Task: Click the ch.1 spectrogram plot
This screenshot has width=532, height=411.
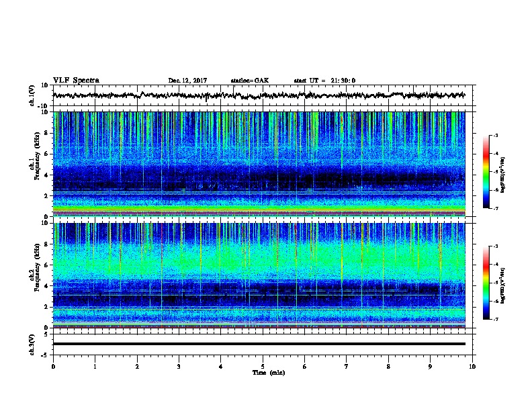Action: coord(259,164)
